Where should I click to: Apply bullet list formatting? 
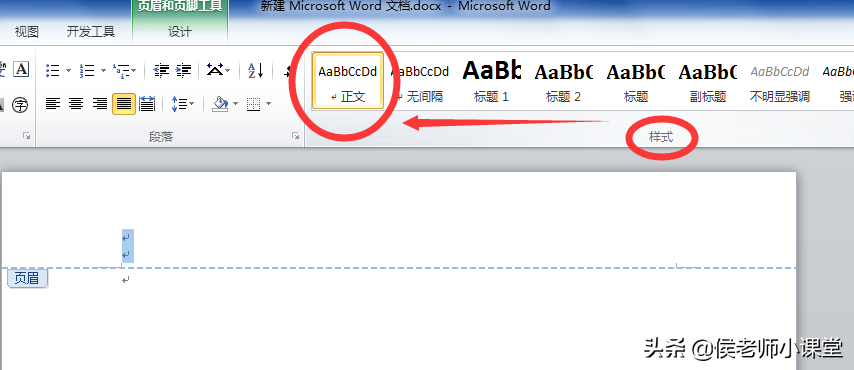tap(53, 70)
